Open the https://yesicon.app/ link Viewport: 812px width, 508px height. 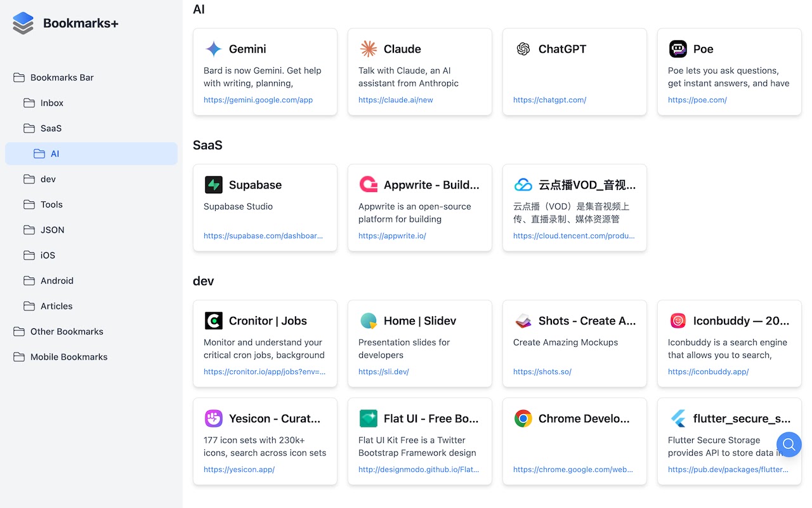coord(239,469)
